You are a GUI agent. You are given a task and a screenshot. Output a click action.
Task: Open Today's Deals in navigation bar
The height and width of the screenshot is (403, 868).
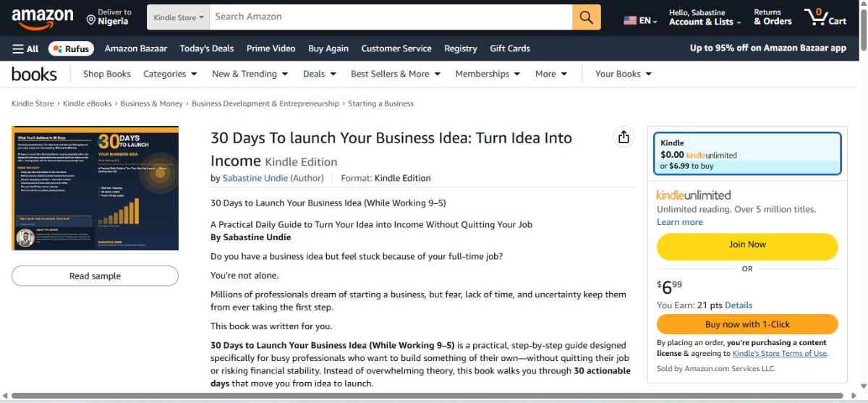[x=207, y=48]
